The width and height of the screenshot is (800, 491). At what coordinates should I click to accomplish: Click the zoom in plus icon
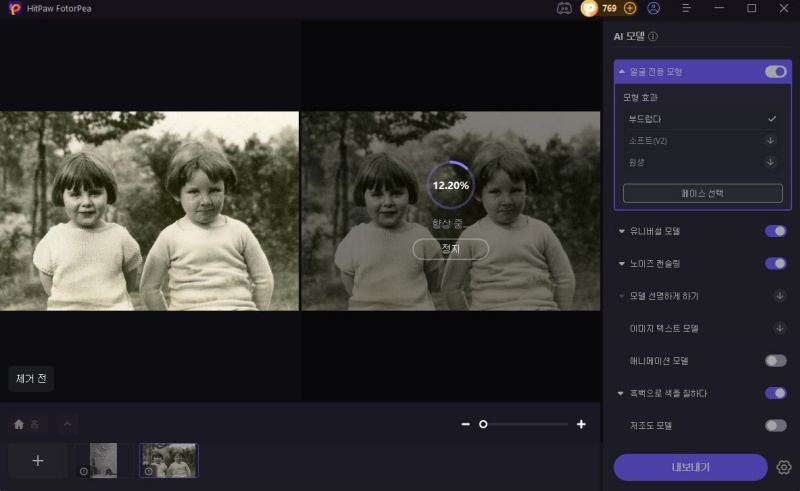581,424
